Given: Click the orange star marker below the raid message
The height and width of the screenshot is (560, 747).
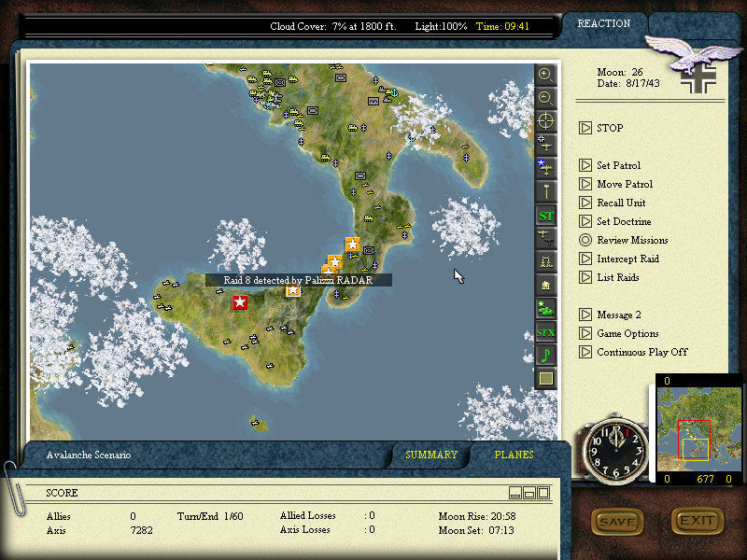Looking at the screenshot, I should coord(293,290).
